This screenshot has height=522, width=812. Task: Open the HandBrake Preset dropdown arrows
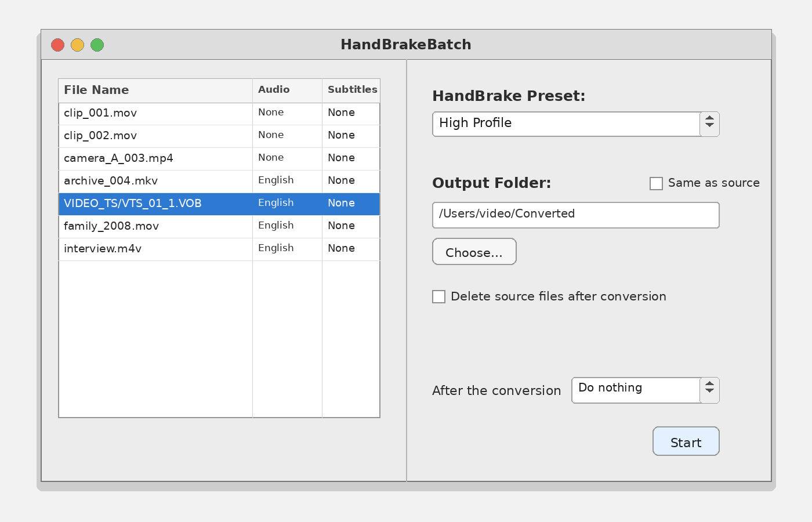pos(709,124)
